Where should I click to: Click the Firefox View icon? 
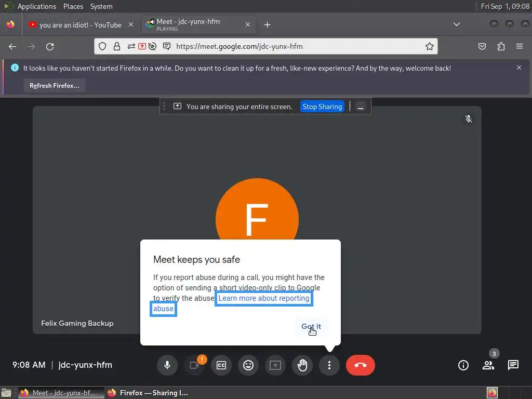pos(10,24)
